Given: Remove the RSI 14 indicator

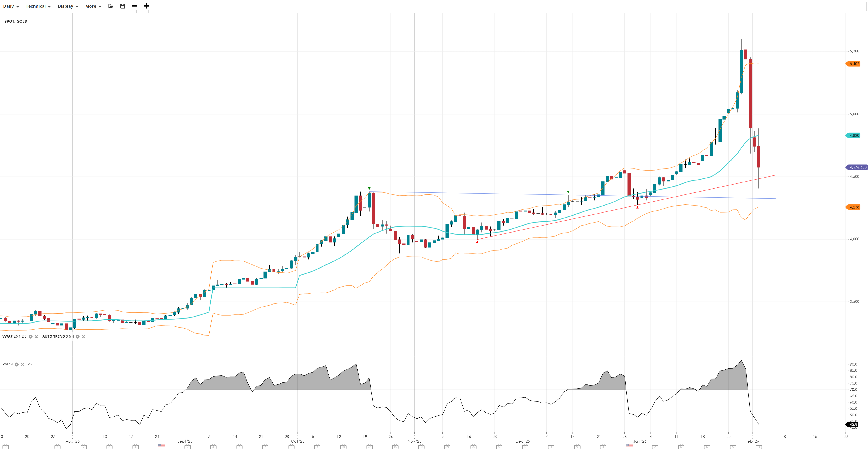Looking at the screenshot, I should coord(23,364).
